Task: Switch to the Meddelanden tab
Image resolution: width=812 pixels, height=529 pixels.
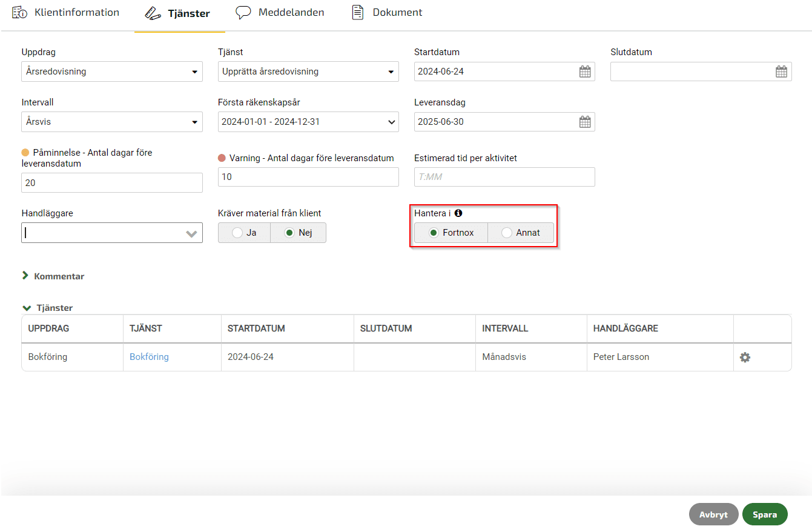Action: (x=280, y=12)
